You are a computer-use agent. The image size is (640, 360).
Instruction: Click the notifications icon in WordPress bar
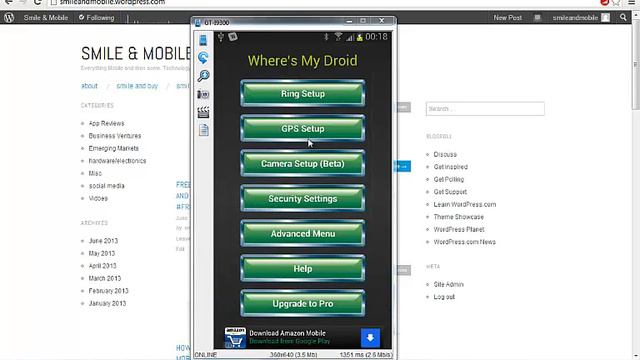537,18
